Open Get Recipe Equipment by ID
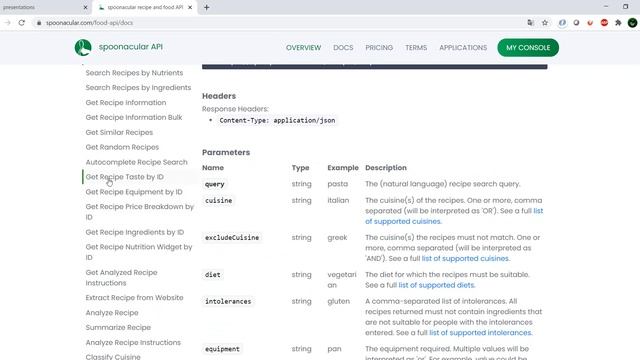This screenshot has width=640, height=360. click(134, 192)
